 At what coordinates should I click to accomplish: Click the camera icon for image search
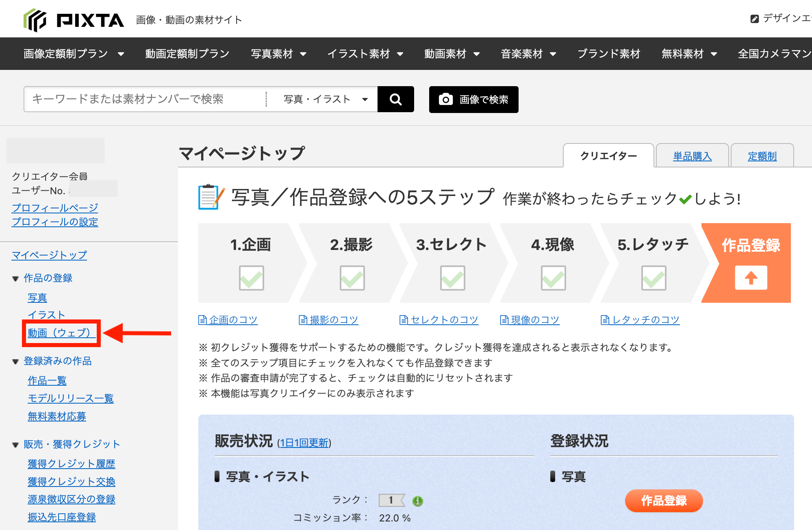[x=445, y=99]
